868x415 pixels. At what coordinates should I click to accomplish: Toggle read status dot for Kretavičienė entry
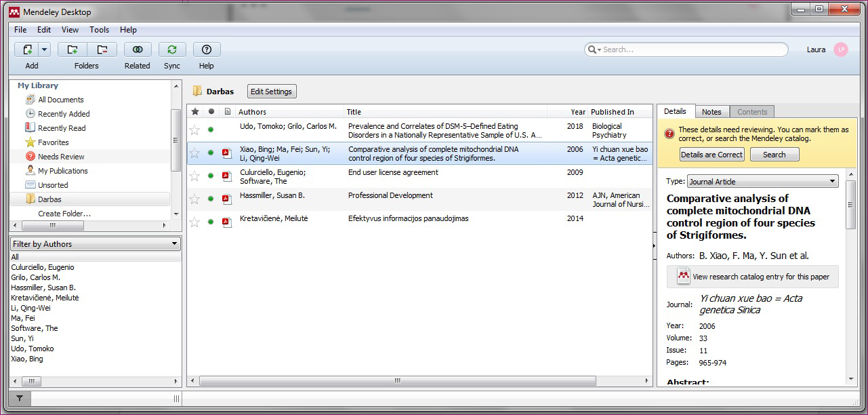(x=211, y=222)
